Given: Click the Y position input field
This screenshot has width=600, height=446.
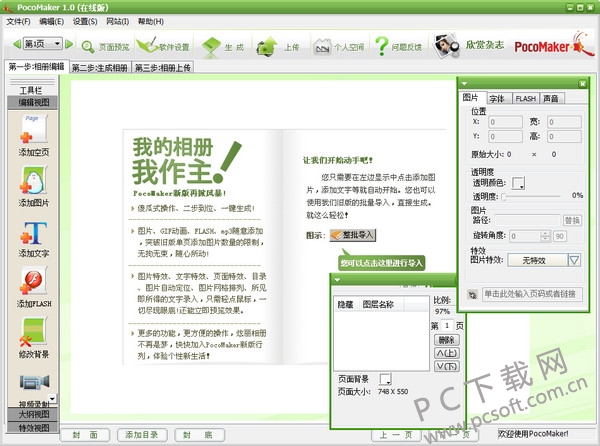Looking at the screenshot, I should 505,137.
